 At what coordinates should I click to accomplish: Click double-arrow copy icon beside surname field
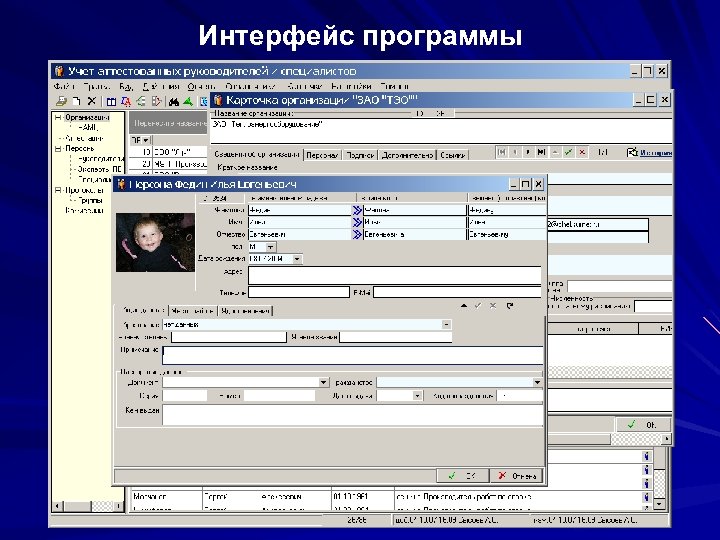(x=357, y=210)
